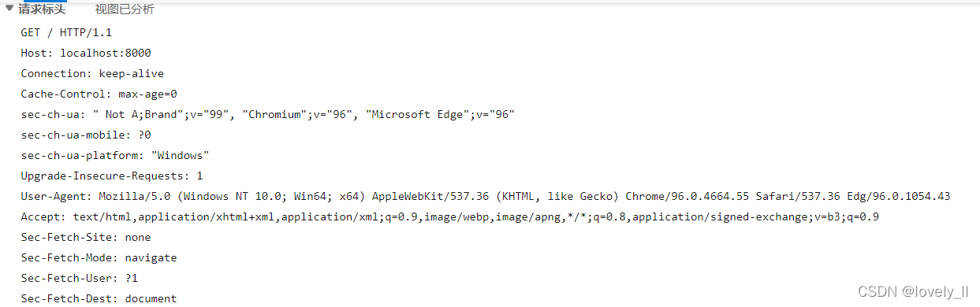Image resolution: width=980 pixels, height=307 pixels.
Task: Select the Upgrade-Insecure-Requests header
Action: tap(112, 176)
